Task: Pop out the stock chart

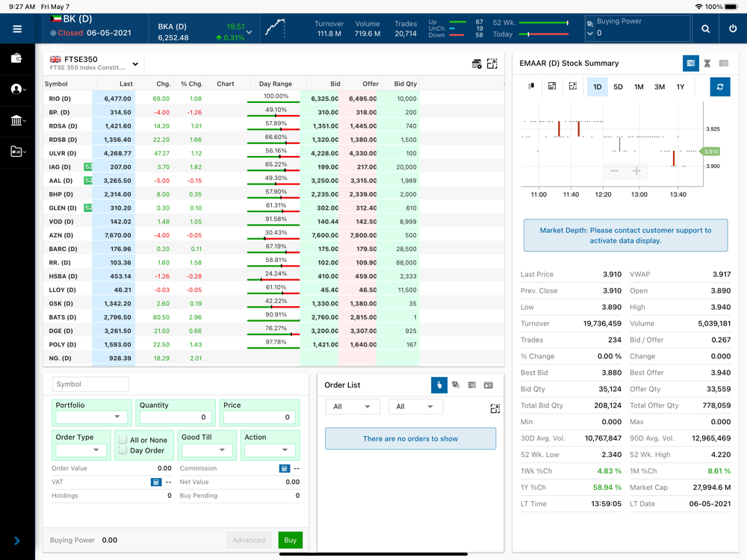Action: coord(573,86)
